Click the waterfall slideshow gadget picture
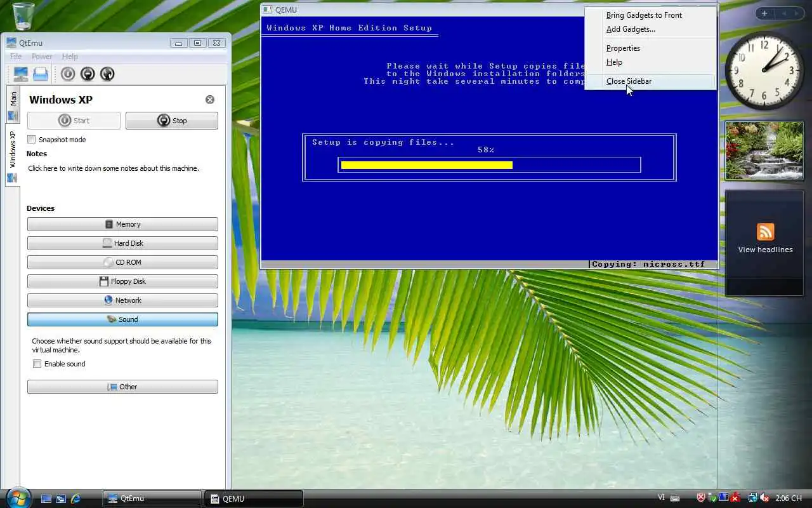Screen dimensions: 812x508 coord(764,151)
